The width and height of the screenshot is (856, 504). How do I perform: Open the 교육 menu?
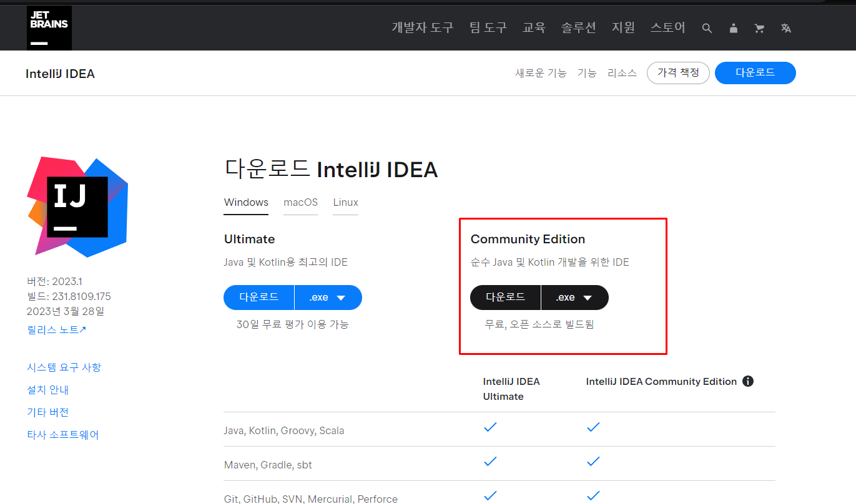[534, 27]
